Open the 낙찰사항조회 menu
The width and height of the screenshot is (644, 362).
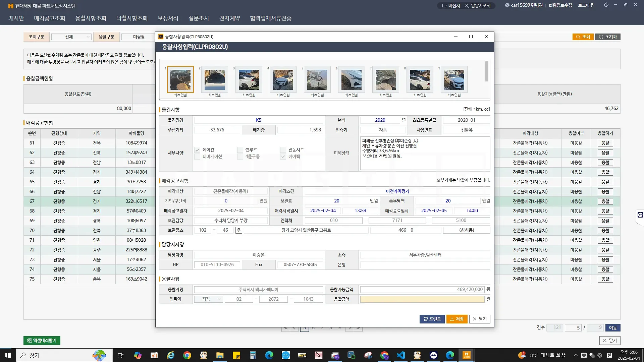coord(132,18)
